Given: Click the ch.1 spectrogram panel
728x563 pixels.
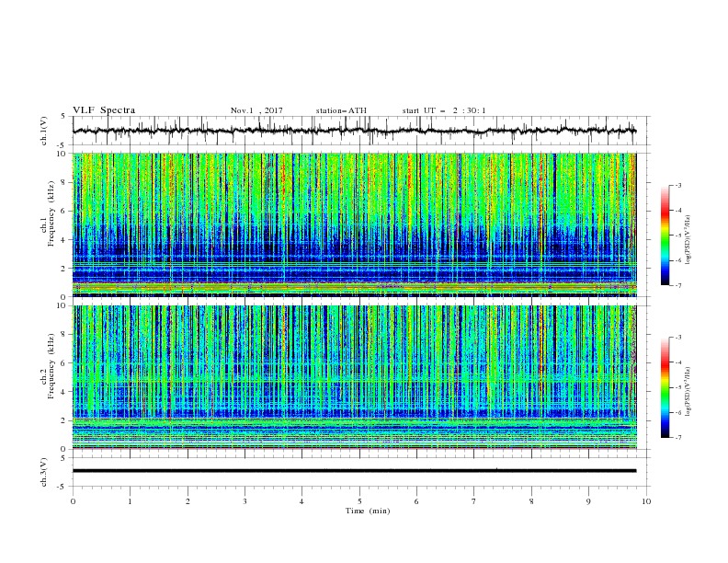Looking at the screenshot, I should [355, 224].
